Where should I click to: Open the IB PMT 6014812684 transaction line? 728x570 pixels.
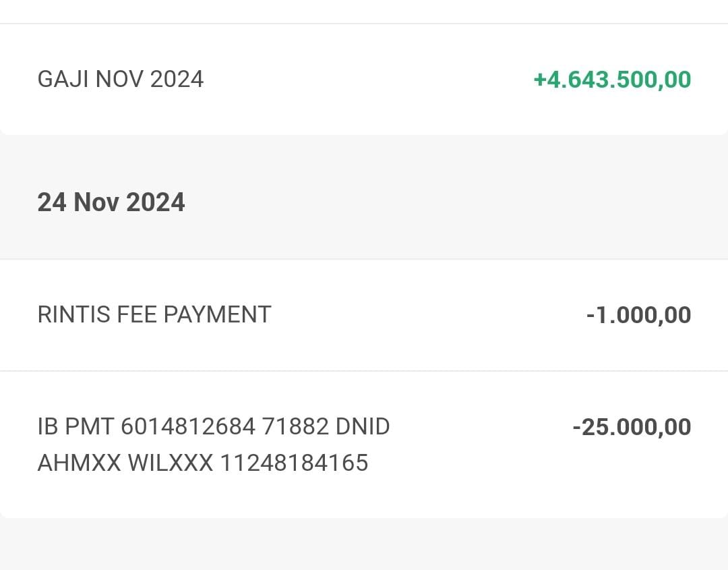[214, 426]
